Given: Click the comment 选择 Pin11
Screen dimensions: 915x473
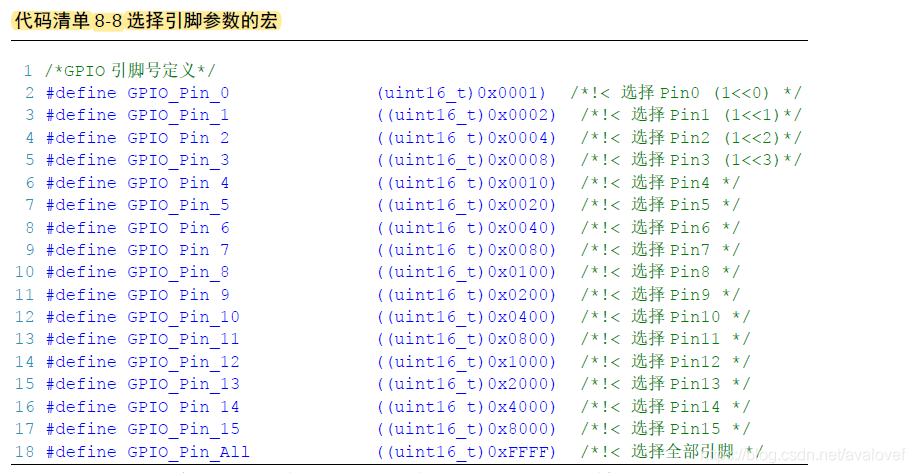Looking at the screenshot, I should click(676, 339).
